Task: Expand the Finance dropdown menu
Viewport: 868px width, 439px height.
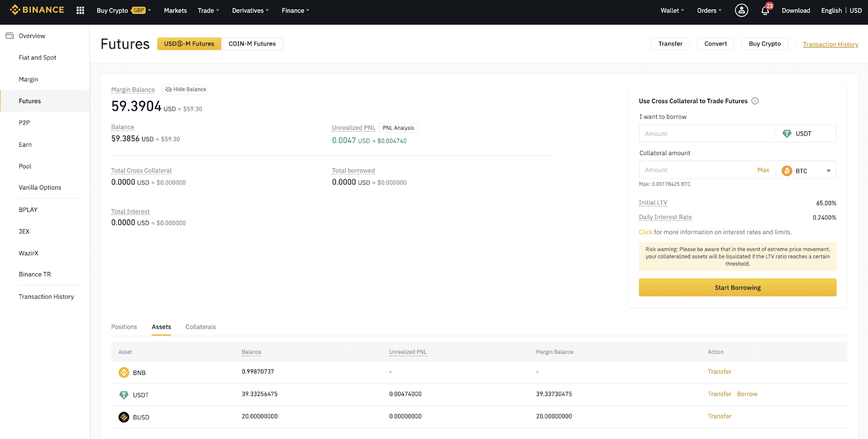Action: [296, 10]
